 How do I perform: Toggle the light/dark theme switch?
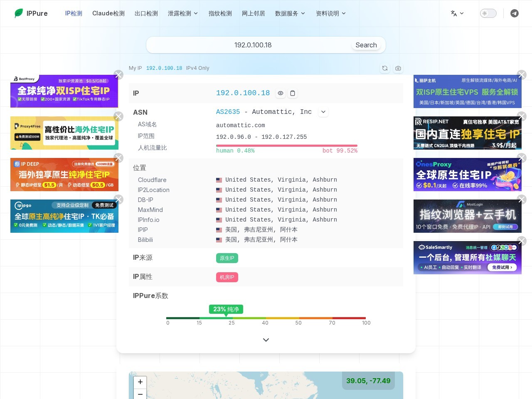488,13
